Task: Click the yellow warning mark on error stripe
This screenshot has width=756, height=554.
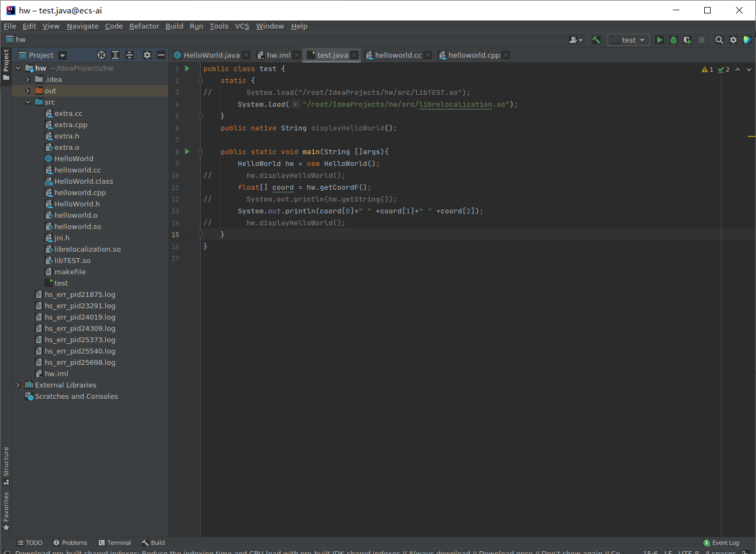Action: coord(752,136)
